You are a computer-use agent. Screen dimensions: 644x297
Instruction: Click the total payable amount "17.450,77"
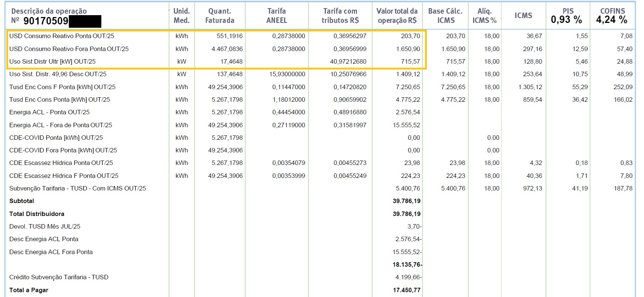point(407,290)
